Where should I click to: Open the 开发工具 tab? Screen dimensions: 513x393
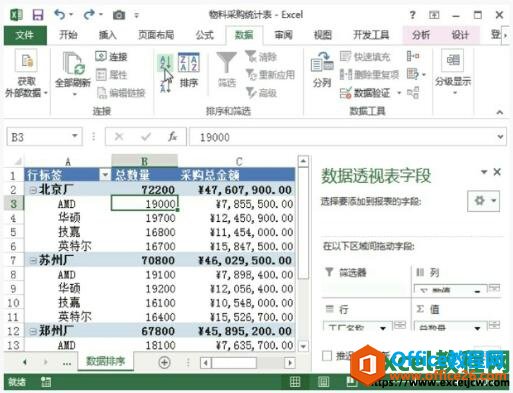pyautogui.click(x=371, y=35)
